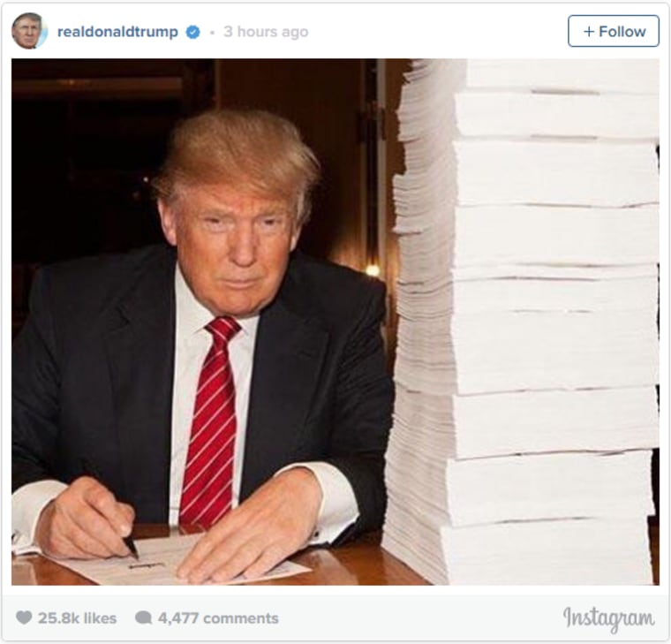Click the comment speech bubble icon
This screenshot has width=671, height=644.
144,617
